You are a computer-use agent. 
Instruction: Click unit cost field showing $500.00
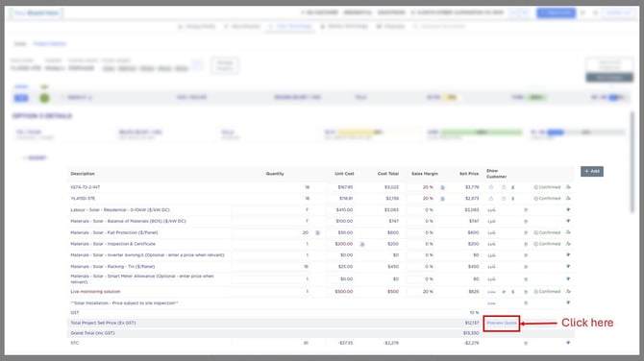(x=340, y=291)
